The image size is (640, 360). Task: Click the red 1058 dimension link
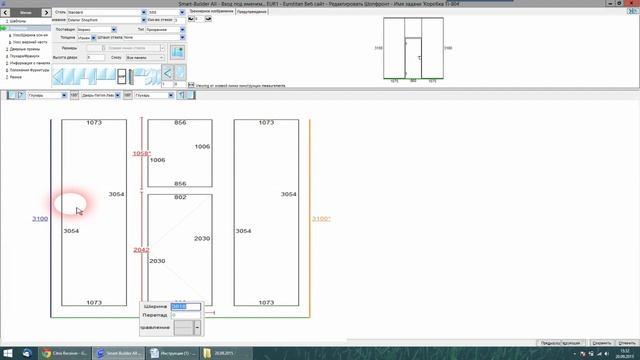[x=142, y=153]
